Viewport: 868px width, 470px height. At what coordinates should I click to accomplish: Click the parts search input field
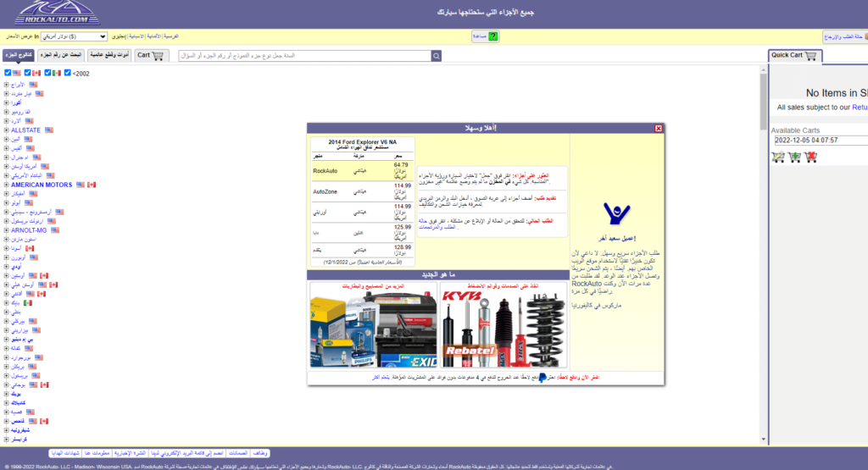coord(305,56)
